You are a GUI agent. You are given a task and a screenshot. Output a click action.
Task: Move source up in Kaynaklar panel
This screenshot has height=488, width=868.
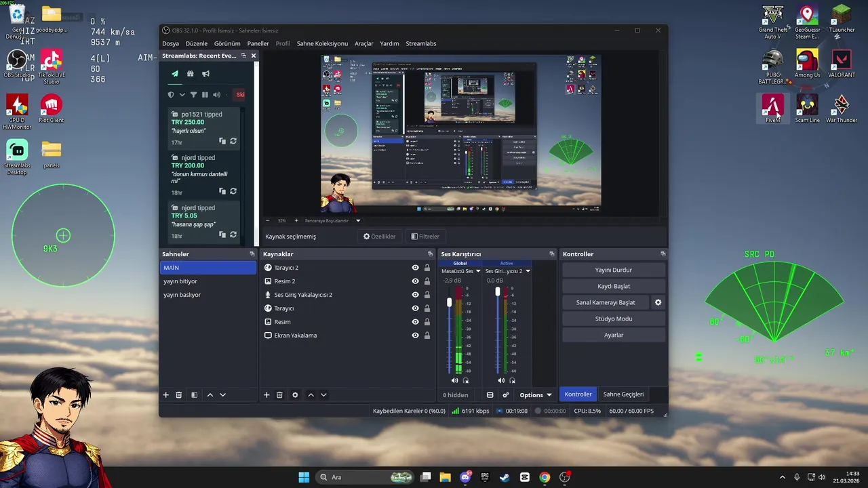[x=311, y=394]
